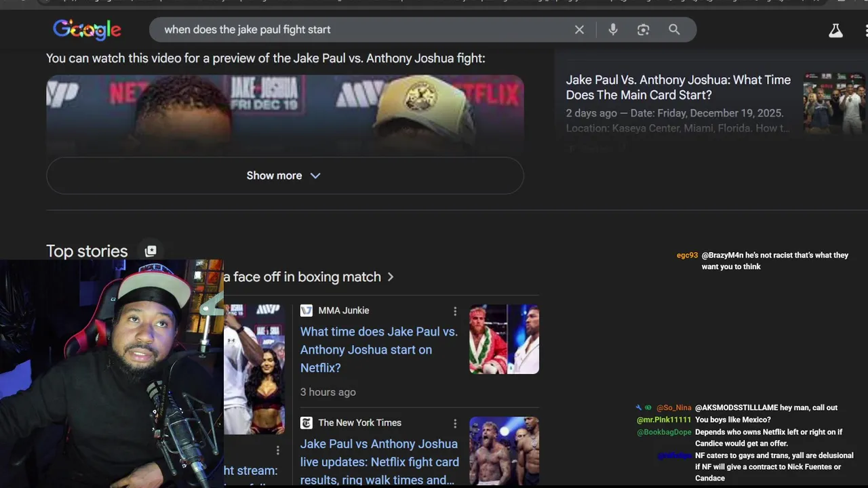Click '2 days ago — Date: Friday, December 19, 2025' snippet
The height and width of the screenshot is (488, 868).
click(675, 113)
